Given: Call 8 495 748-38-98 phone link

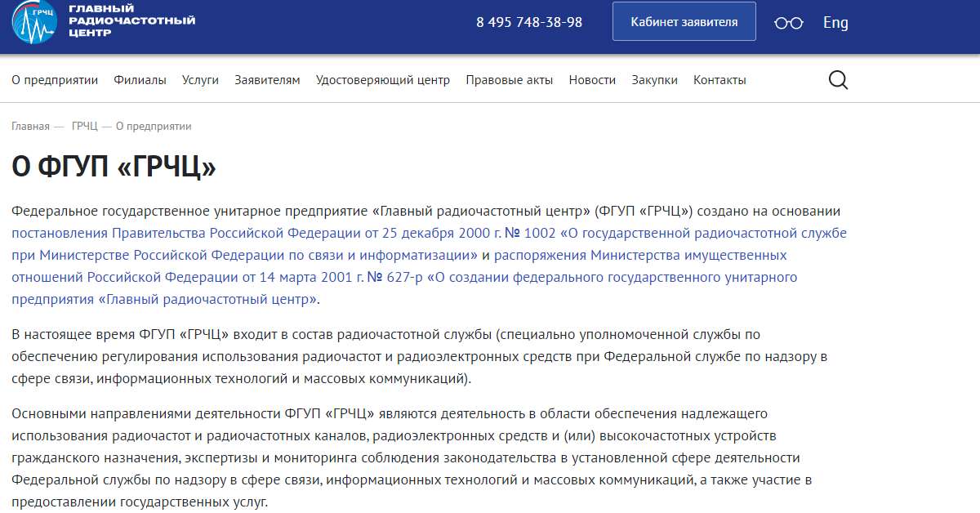Looking at the screenshot, I should coord(529,22).
